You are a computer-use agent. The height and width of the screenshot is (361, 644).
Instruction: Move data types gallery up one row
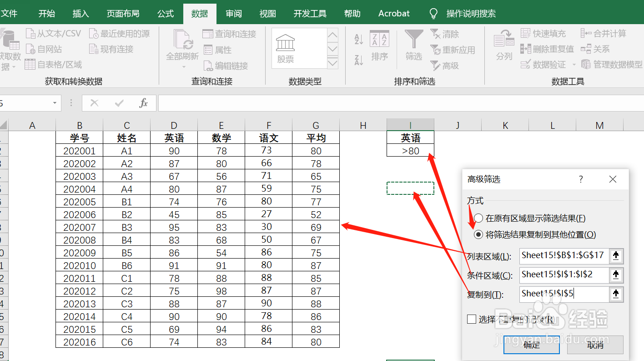coord(333,35)
